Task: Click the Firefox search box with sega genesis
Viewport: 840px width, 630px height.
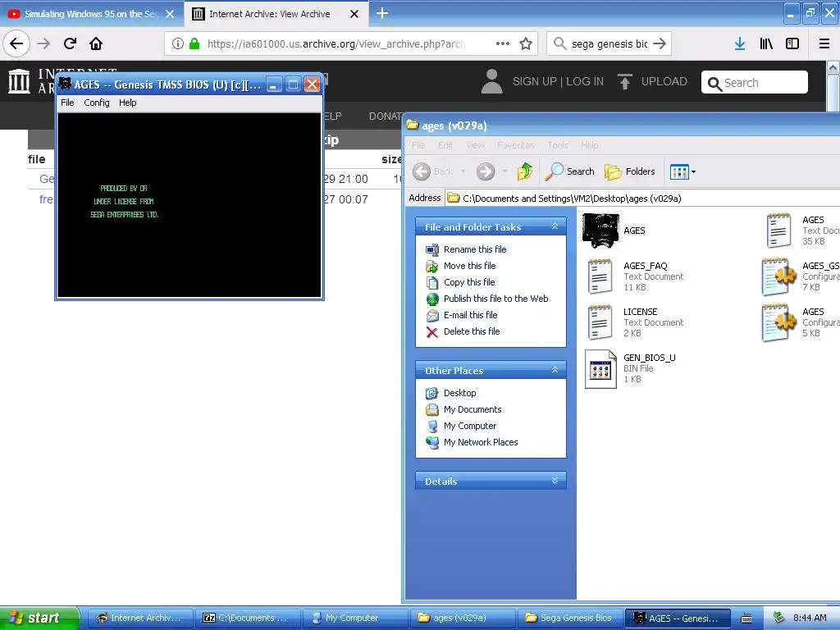Action: 609,44
